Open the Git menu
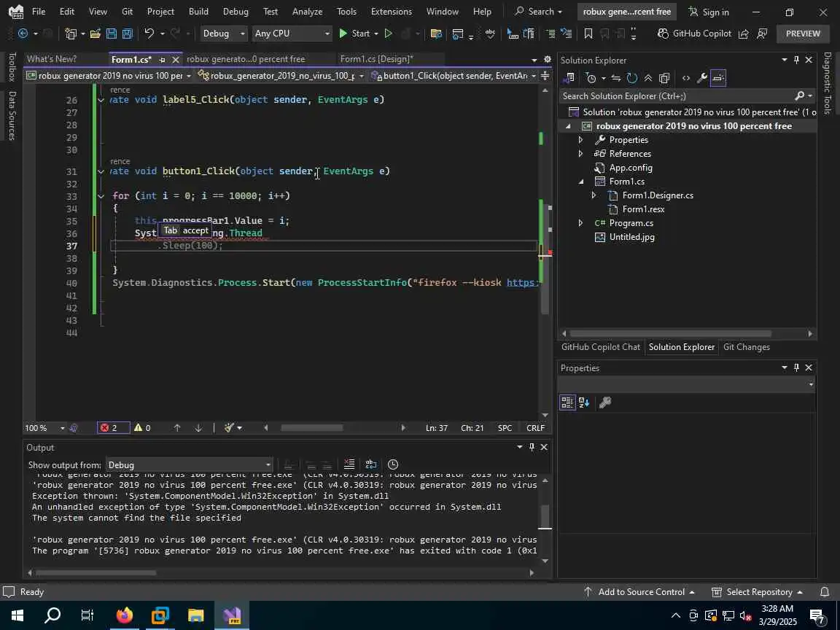Screen dimensions: 840x630 click(127, 11)
